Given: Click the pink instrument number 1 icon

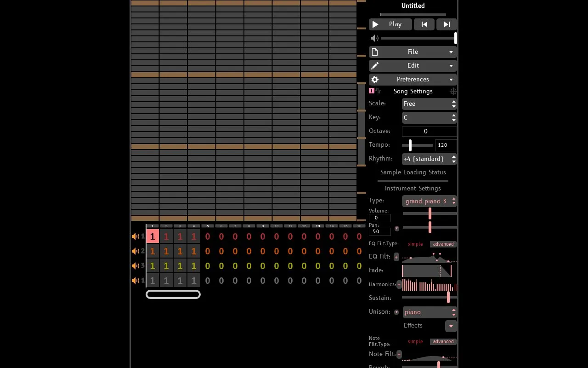Looking at the screenshot, I should tap(372, 91).
